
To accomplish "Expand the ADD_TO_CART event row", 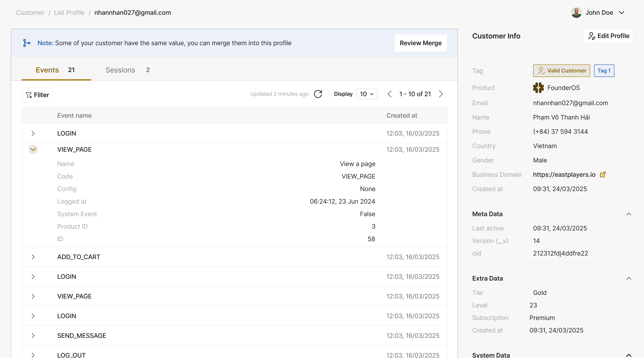I will click(33, 257).
